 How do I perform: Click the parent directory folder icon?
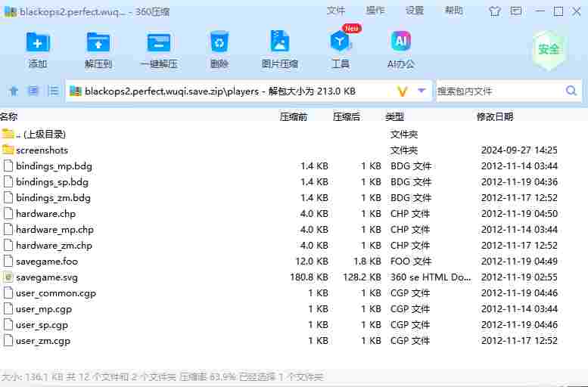click(x=8, y=134)
